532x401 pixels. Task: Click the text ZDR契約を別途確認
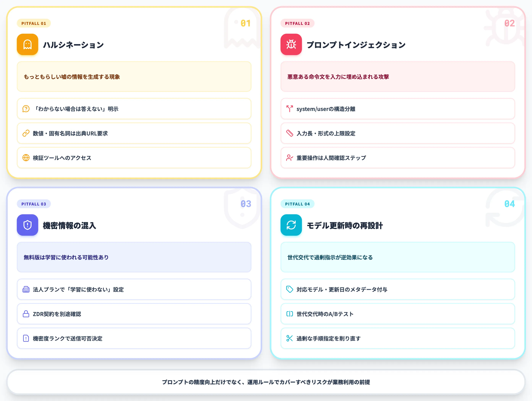pyautogui.click(x=57, y=314)
